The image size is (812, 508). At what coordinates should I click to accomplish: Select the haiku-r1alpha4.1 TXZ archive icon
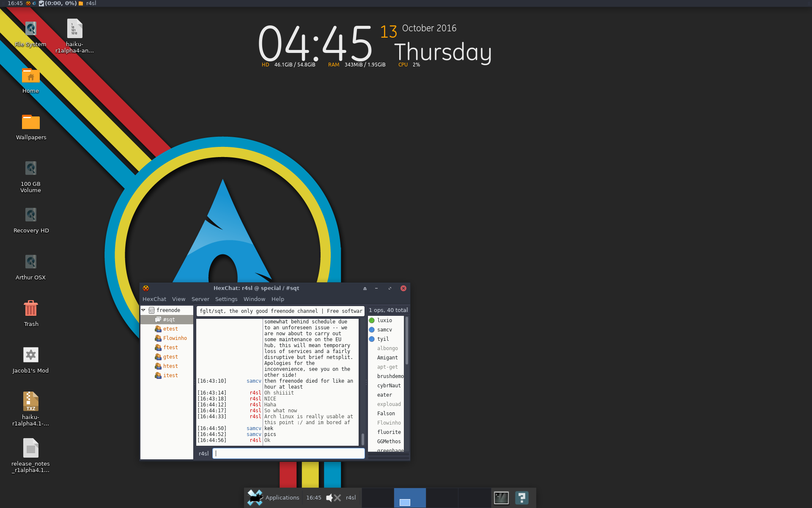[30, 401]
